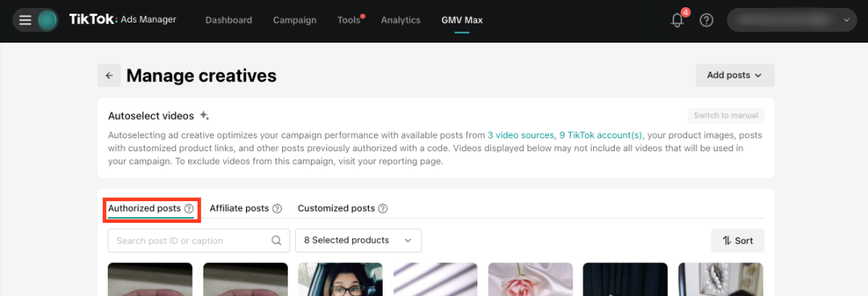
Task: Click the TikTok Ads Manager logo
Action: point(122,19)
